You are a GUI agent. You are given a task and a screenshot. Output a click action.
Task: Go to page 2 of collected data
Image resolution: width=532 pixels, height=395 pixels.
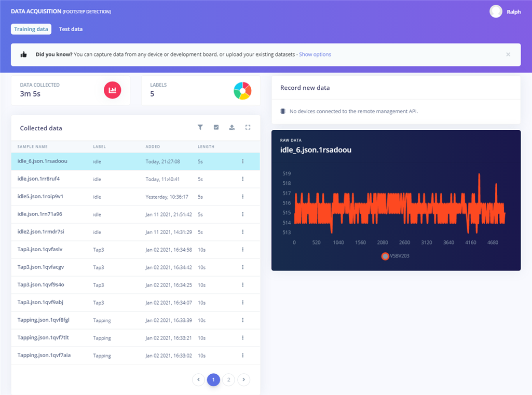[x=229, y=379]
